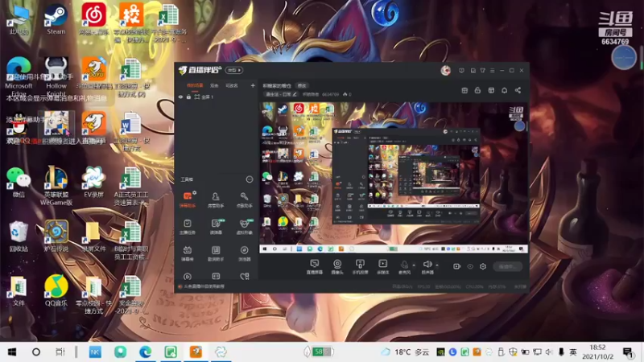This screenshot has height=362, width=644.
Task: Open the lyrics assistant tool in the toolbox
Action: pyautogui.click(x=216, y=253)
